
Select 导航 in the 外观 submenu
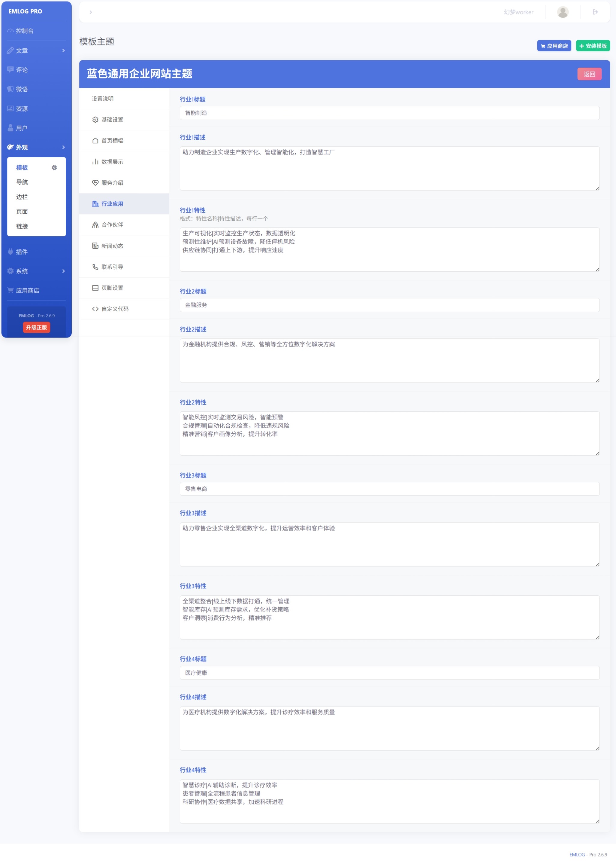pyautogui.click(x=22, y=182)
